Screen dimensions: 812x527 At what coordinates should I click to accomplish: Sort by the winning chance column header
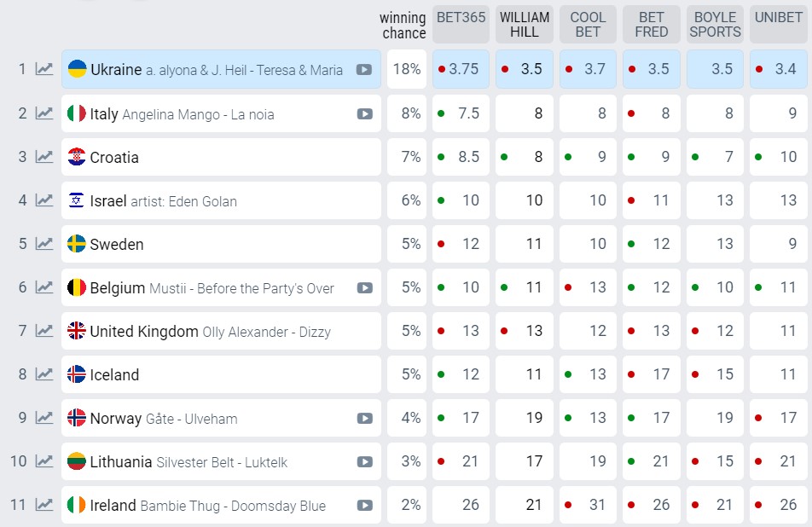(x=403, y=25)
